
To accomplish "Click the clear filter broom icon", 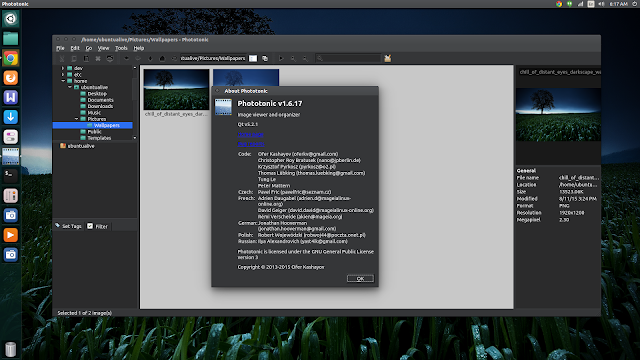I will coord(387,58).
